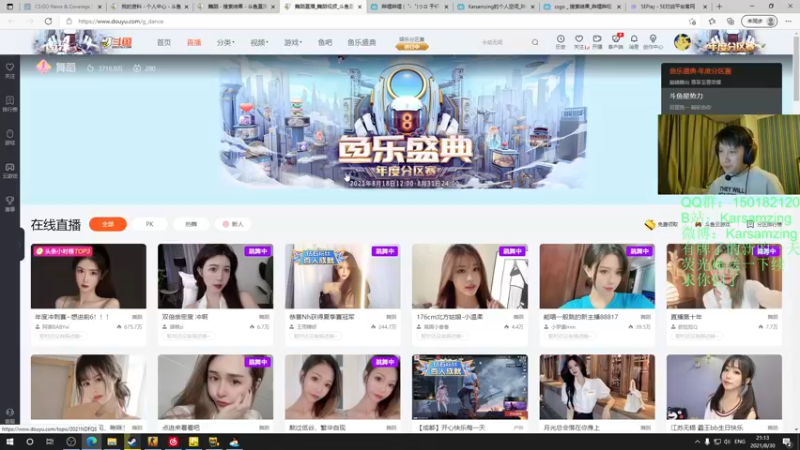Reload the page with browser refresh button

[x=48, y=21]
